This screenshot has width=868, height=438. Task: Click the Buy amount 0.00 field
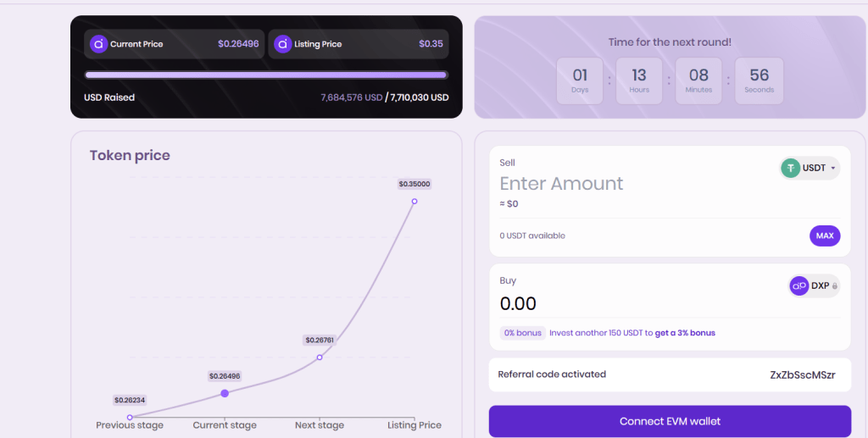(x=519, y=303)
